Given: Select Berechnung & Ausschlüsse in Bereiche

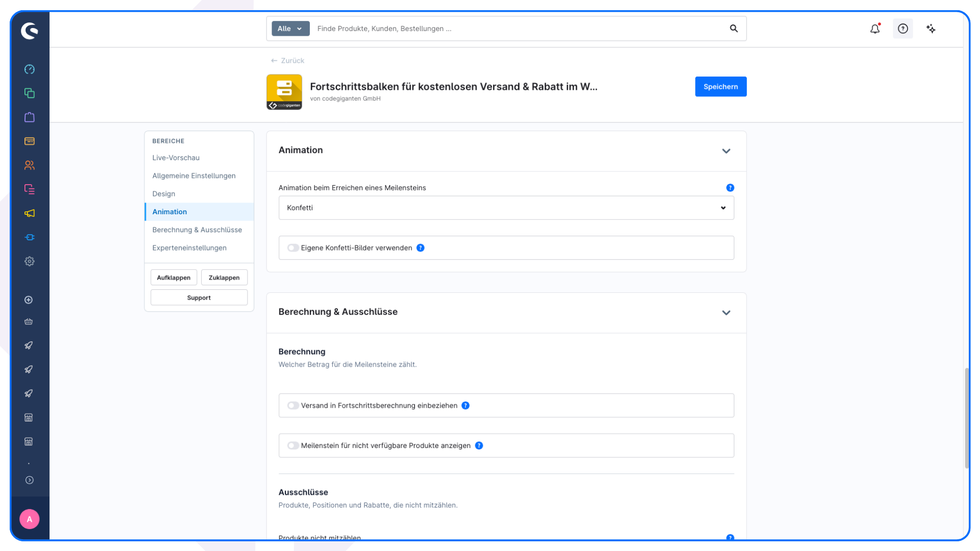Looking at the screenshot, I should [x=197, y=230].
